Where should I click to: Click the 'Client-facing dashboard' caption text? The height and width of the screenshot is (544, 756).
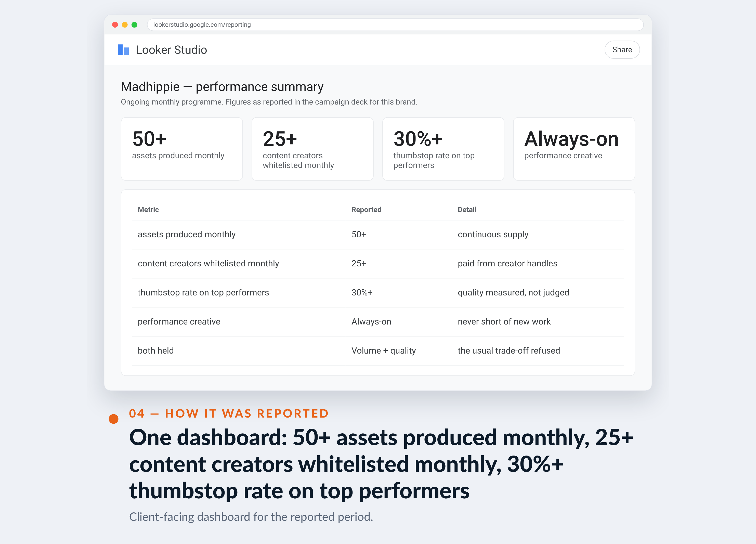tap(251, 517)
